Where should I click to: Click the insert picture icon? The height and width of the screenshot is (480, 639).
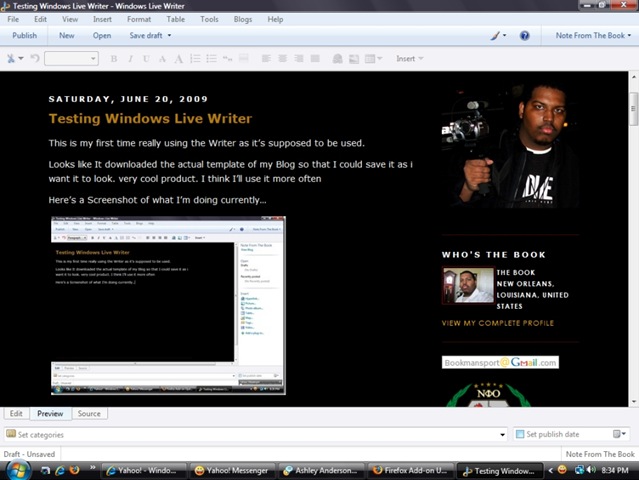[x=354, y=59]
